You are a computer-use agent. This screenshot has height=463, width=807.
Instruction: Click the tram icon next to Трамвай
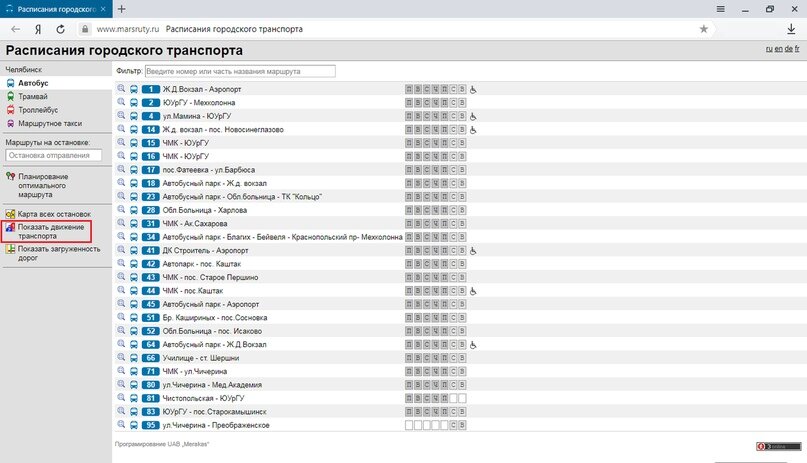[10, 96]
